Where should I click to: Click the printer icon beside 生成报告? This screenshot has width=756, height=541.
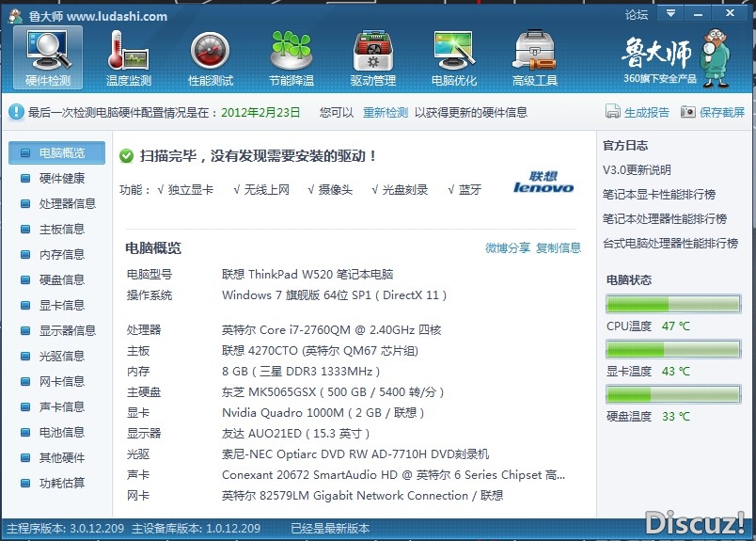point(613,111)
